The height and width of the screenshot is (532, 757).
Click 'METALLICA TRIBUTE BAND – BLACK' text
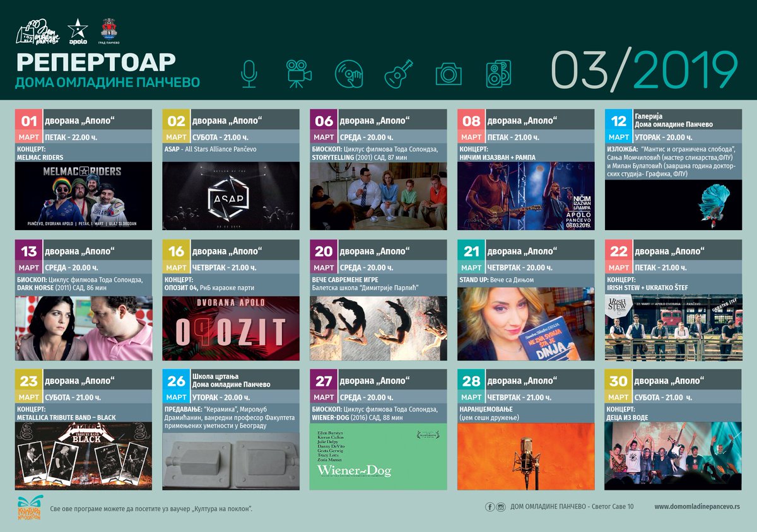(x=67, y=417)
